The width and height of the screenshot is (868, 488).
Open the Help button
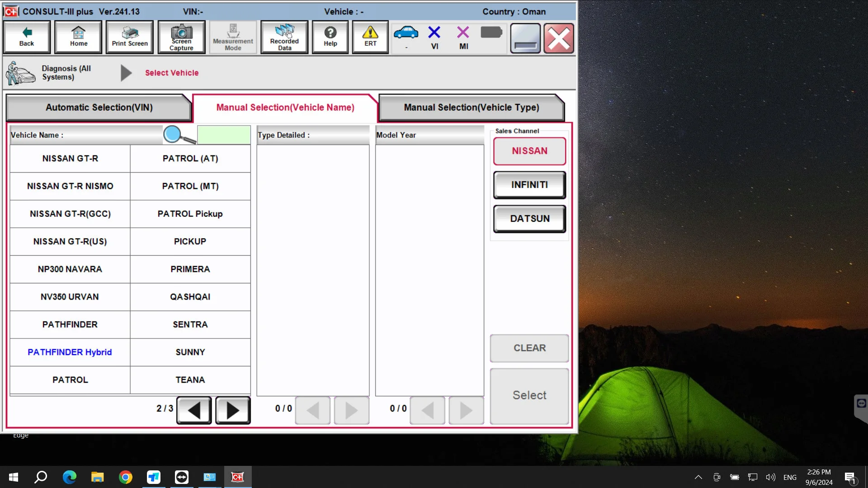click(x=330, y=38)
